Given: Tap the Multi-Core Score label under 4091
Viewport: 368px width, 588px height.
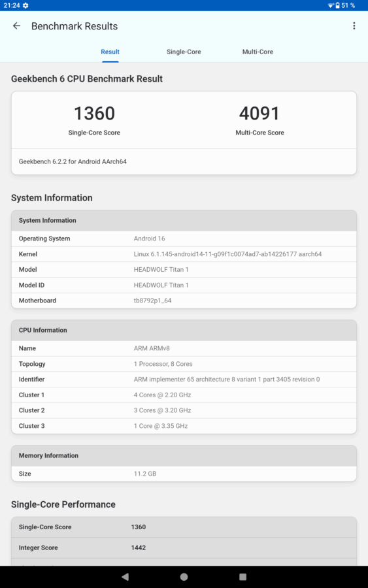Looking at the screenshot, I should (259, 133).
